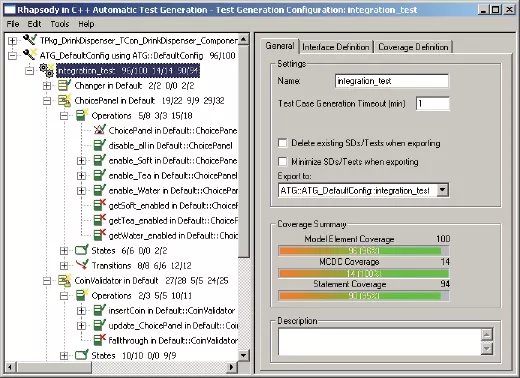Expand the Changer in Default node

(x=47, y=85)
